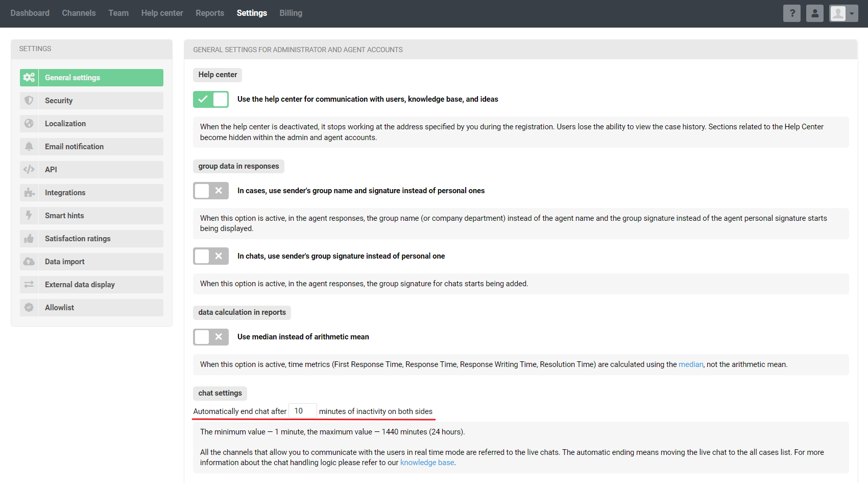Click the External data display arrows icon
Viewport: 868px width, 483px height.
(29, 285)
